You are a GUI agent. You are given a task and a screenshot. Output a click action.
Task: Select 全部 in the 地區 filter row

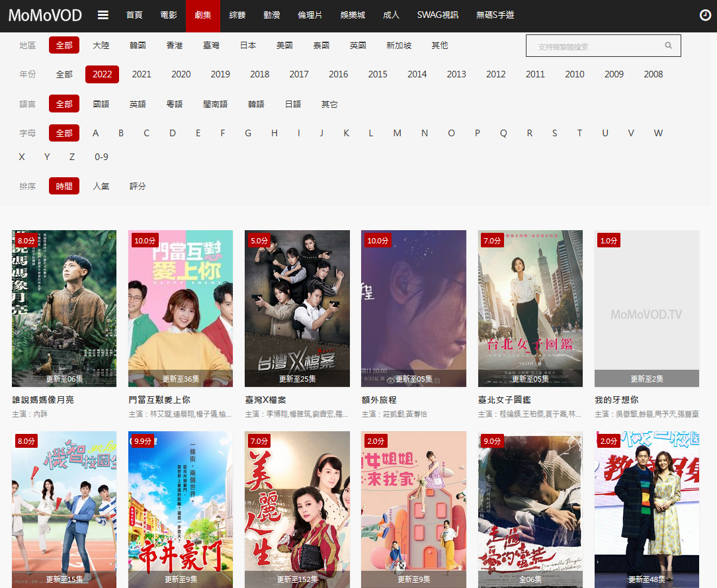pos(64,45)
